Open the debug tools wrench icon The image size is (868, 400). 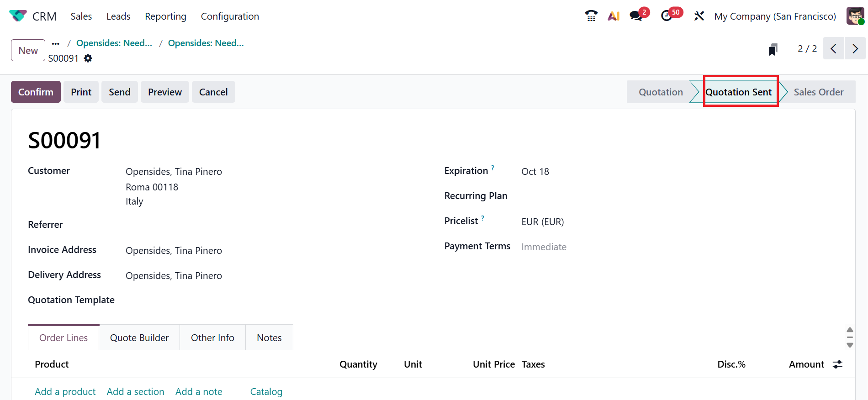tap(699, 16)
